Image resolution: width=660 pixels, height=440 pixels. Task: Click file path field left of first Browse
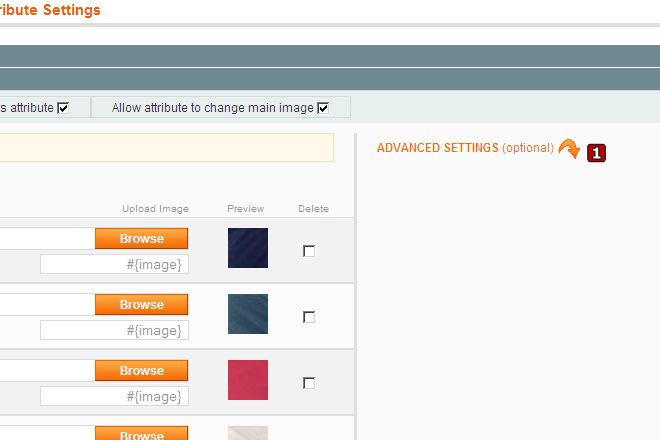tap(46, 239)
